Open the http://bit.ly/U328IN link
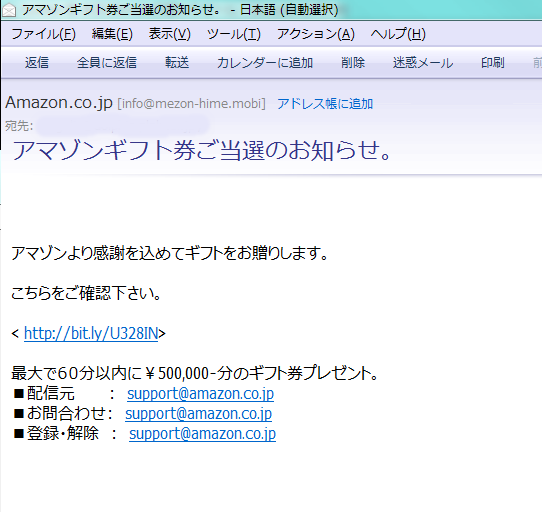 91,333
